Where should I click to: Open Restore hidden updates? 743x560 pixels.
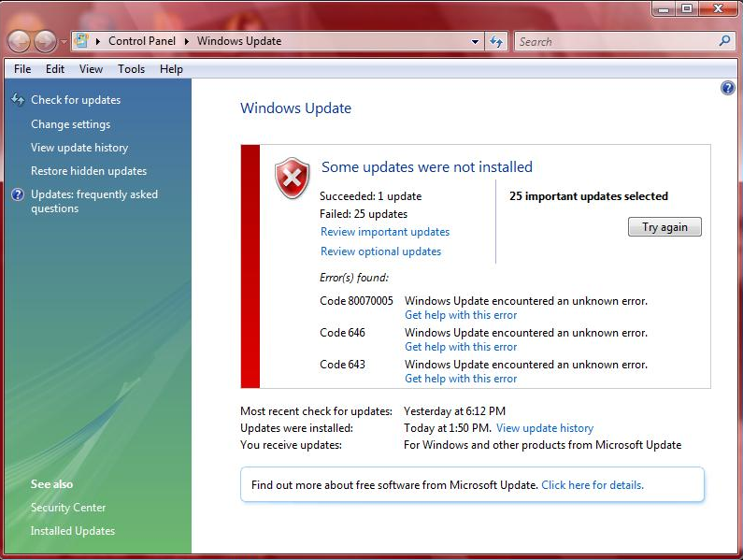(x=89, y=171)
